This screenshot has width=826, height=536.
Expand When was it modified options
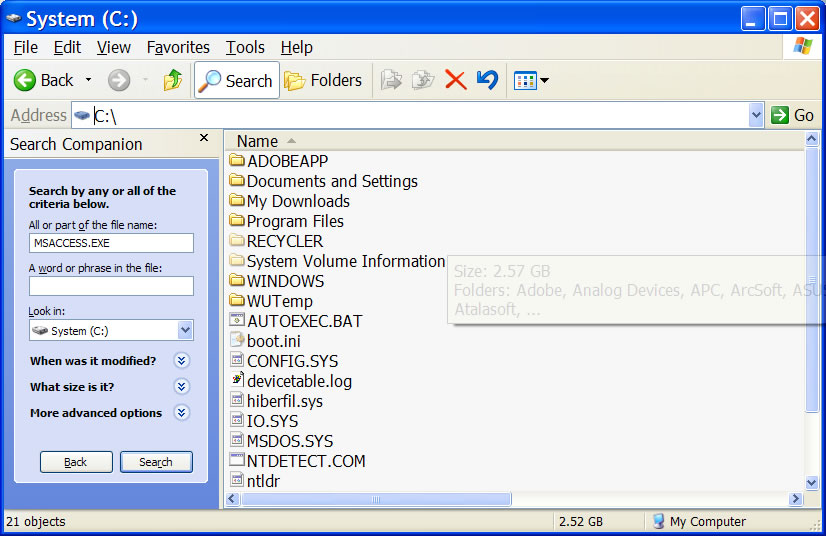tap(181, 360)
